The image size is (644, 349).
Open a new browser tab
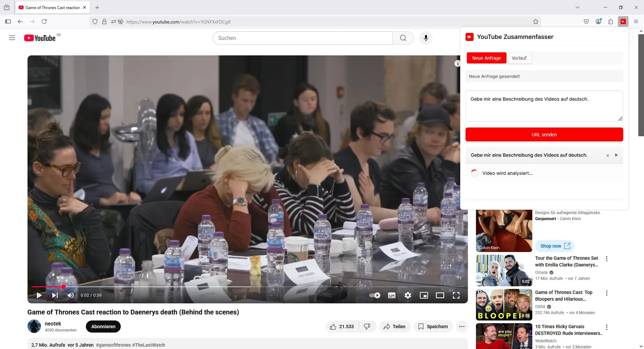pos(97,7)
